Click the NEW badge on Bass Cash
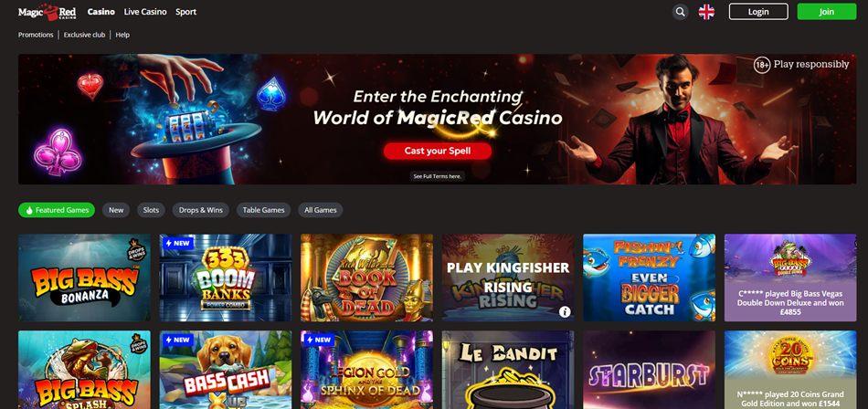This screenshot has width=868, height=409. point(177,340)
